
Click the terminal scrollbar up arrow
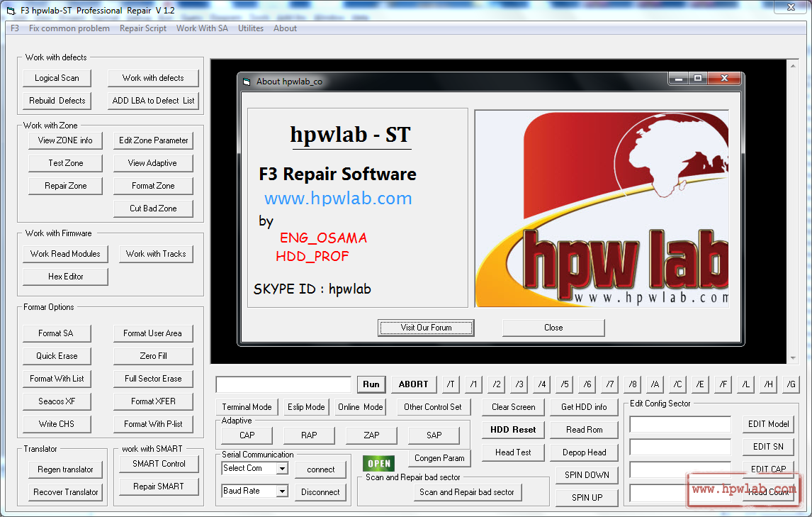tap(793, 66)
